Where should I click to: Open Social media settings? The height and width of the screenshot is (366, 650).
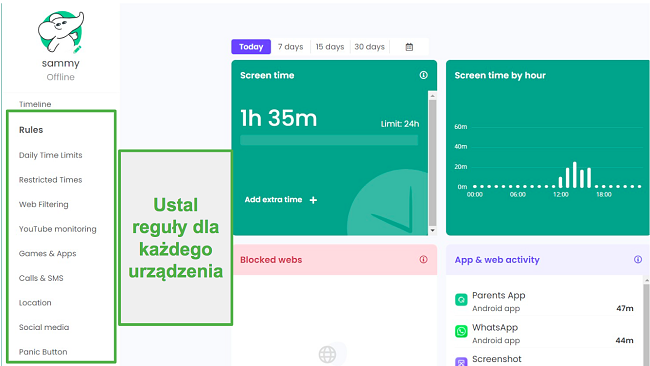click(44, 327)
